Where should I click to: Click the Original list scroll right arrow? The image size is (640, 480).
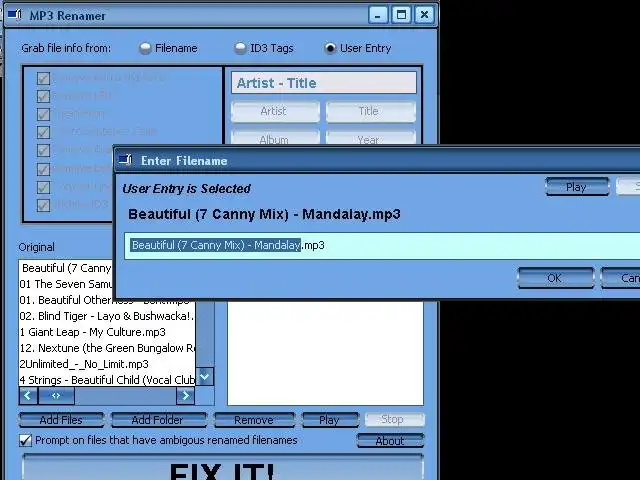pyautogui.click(x=185, y=396)
